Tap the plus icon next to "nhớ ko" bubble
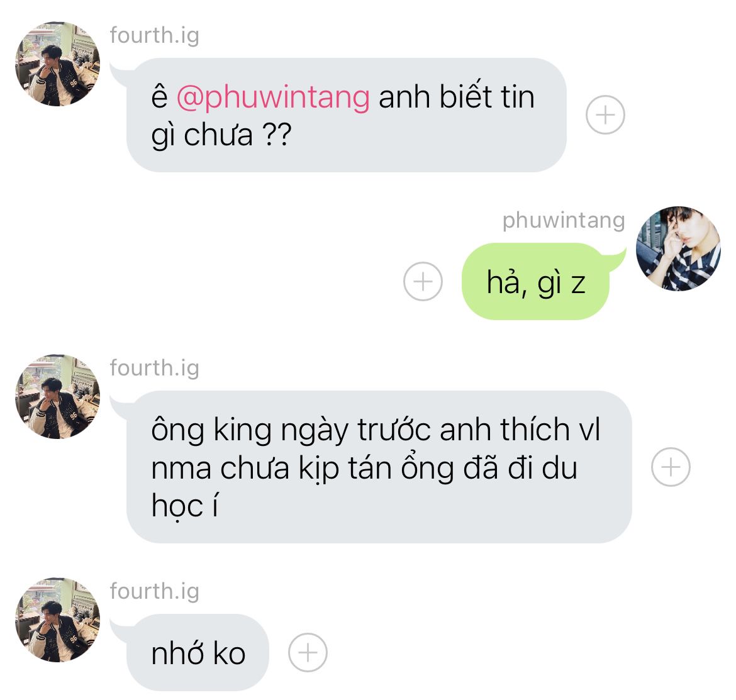Screen dimensions: 736x700 pyautogui.click(x=308, y=653)
